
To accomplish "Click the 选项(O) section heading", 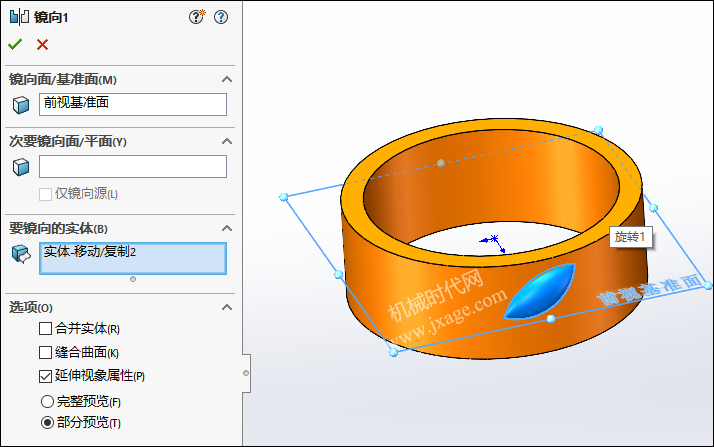I will [x=31, y=307].
